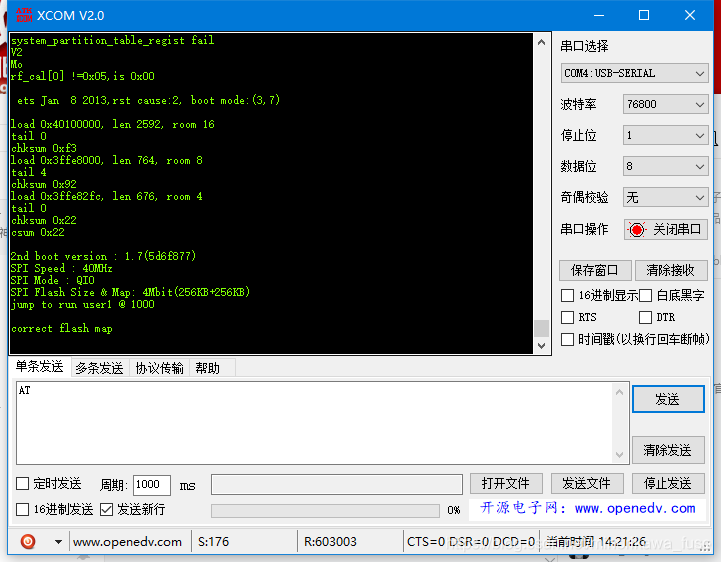The image size is (721, 562).
Task: Click the XCOM app logo icon
Action: [x=24, y=15]
